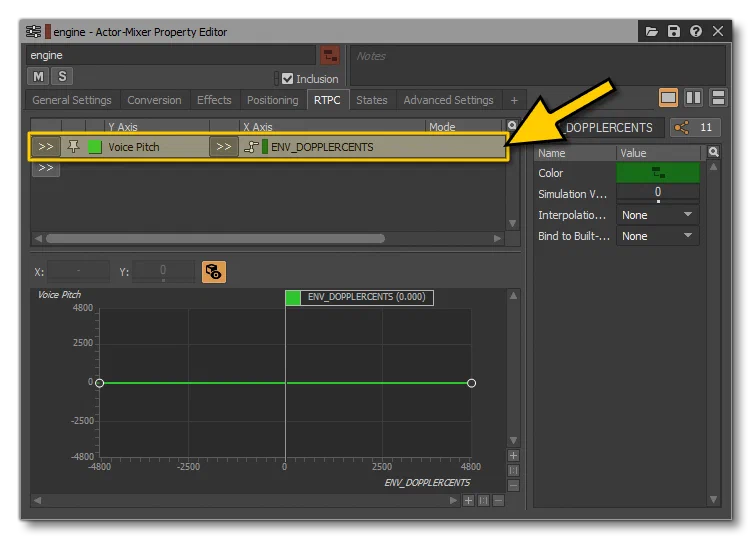
Task: Open the Advanced Settings tab
Action: click(x=448, y=100)
